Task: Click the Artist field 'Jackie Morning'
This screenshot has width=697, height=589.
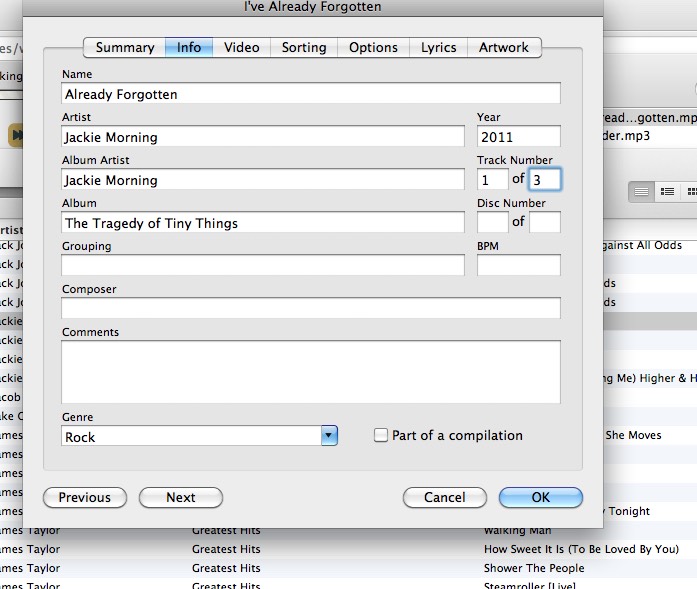Action: pos(263,136)
